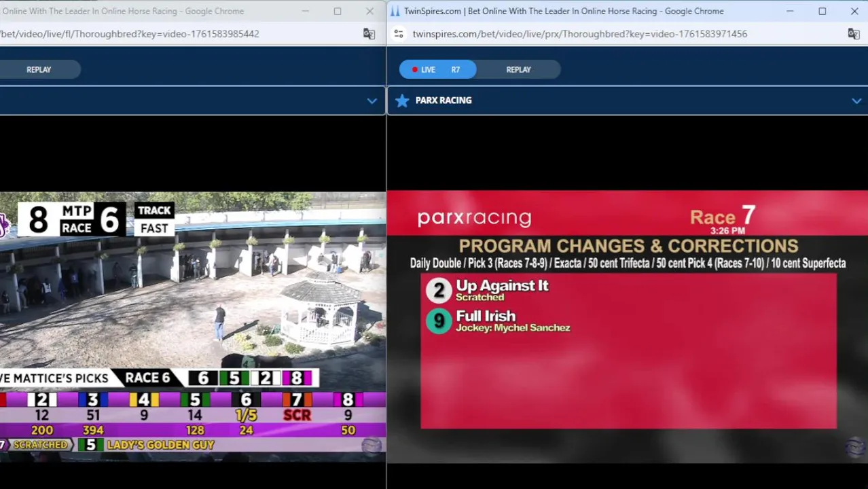868x489 pixels.
Task: Maximize the right Chrome window
Action: (822, 11)
